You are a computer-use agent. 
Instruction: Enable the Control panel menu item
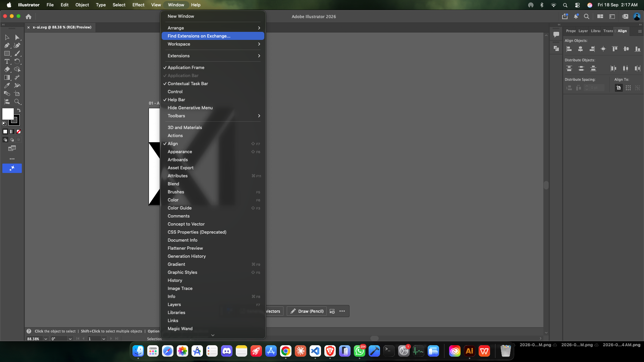coord(213,92)
